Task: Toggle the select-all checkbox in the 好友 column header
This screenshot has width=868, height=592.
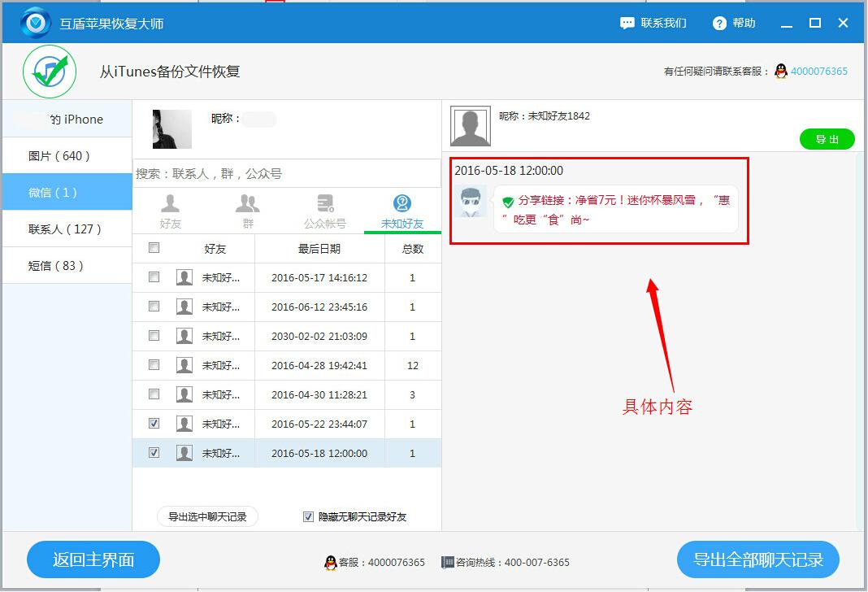Action: coord(154,248)
